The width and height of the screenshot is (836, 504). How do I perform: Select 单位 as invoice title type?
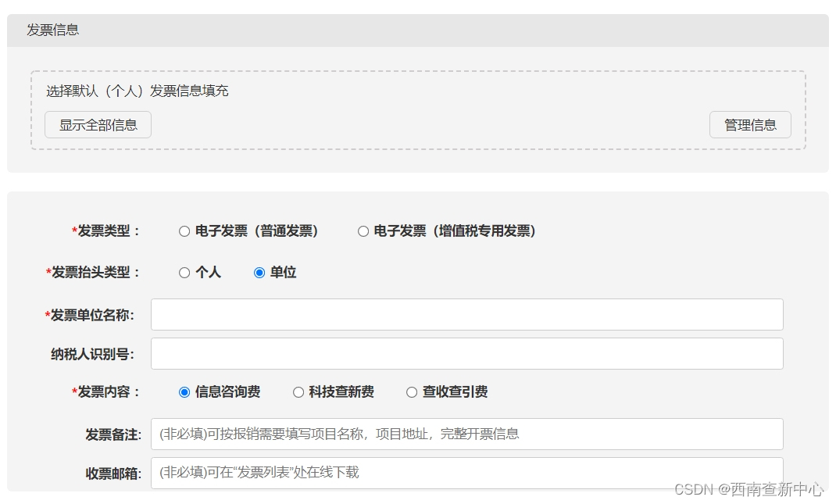click(x=259, y=273)
